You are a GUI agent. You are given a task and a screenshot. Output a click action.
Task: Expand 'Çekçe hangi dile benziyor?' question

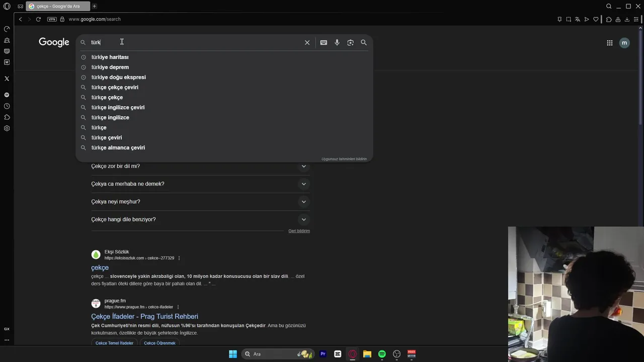coord(200,219)
